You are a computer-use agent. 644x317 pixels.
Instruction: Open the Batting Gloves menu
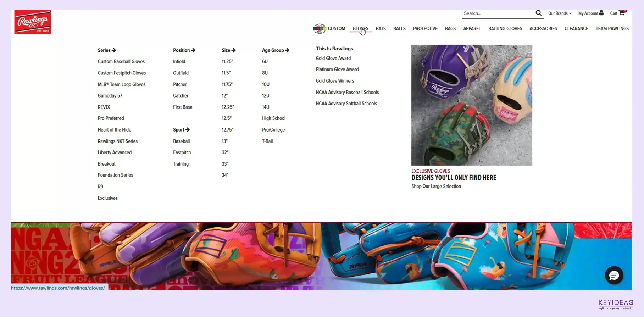pos(505,29)
